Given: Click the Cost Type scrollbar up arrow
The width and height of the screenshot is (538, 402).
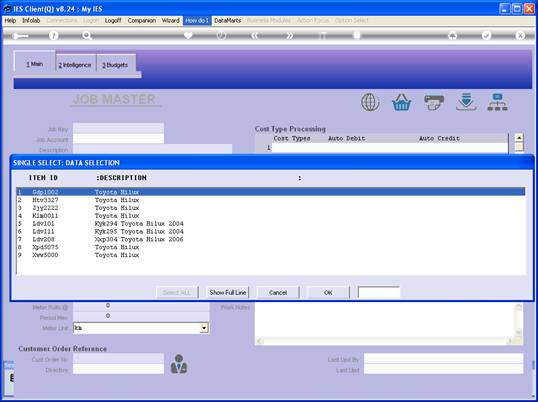Looking at the screenshot, I should click(x=519, y=138).
